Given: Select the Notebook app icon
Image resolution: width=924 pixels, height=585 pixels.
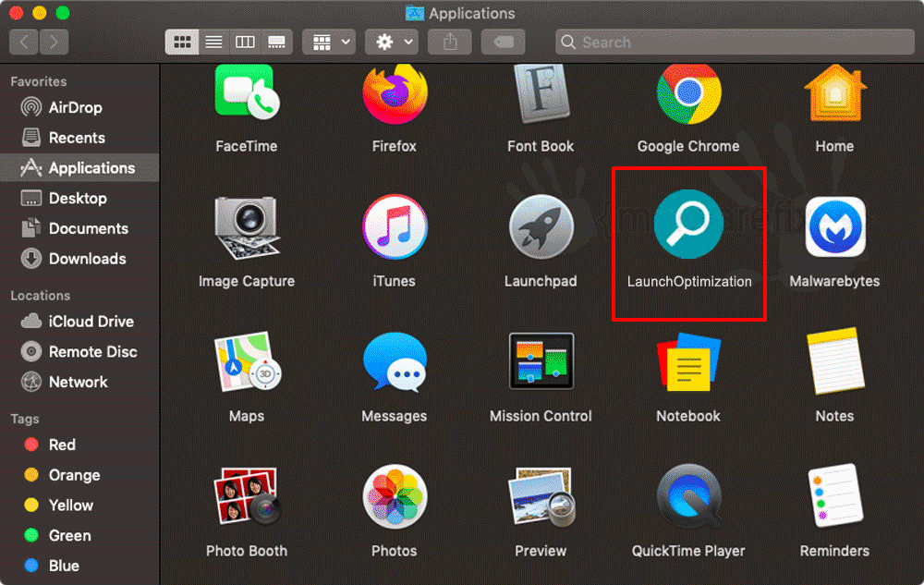Looking at the screenshot, I should [688, 362].
